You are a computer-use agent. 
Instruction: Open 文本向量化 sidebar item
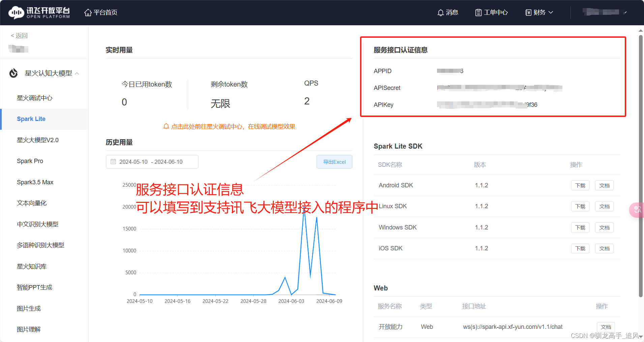(32, 203)
